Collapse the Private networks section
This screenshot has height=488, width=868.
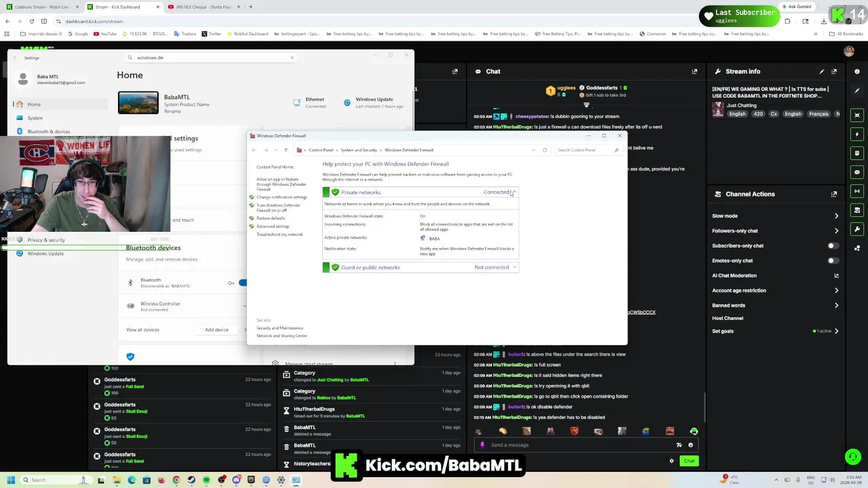click(514, 192)
